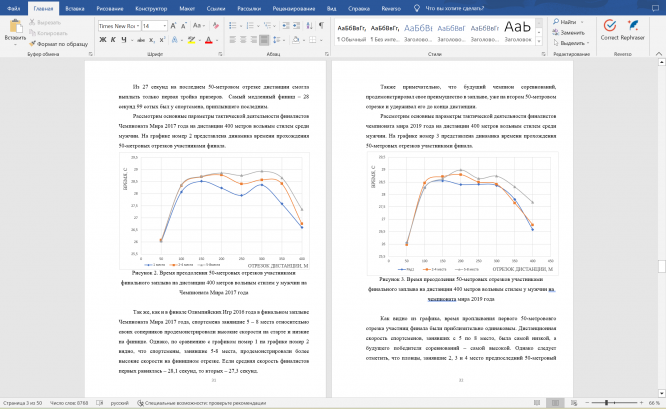Click the Reverso Rephraser icon
Screen dimensions: 666x409
point(632,25)
